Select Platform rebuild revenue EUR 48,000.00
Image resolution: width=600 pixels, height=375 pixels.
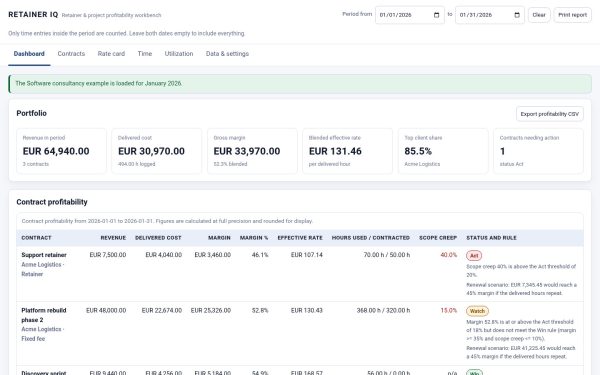[x=106, y=310]
